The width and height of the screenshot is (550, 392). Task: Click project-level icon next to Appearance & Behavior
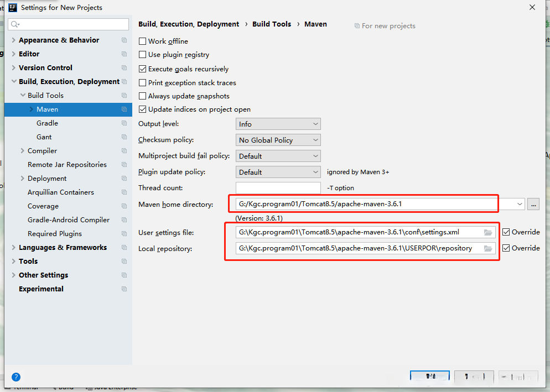[x=124, y=40]
